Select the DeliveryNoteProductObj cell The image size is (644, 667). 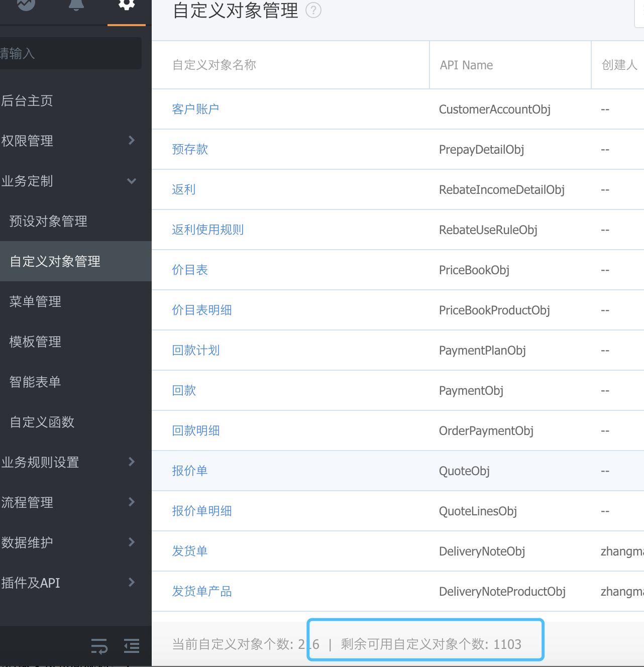502,592
